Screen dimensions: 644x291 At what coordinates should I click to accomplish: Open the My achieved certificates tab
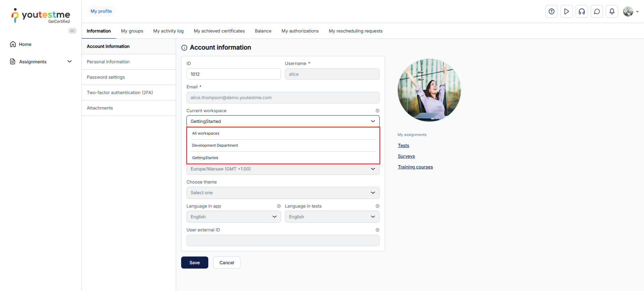click(219, 31)
